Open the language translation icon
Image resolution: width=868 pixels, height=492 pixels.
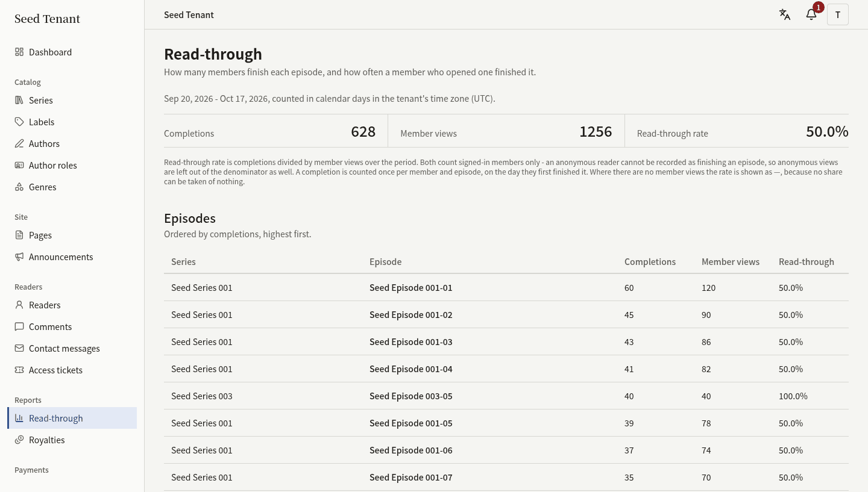pos(785,14)
